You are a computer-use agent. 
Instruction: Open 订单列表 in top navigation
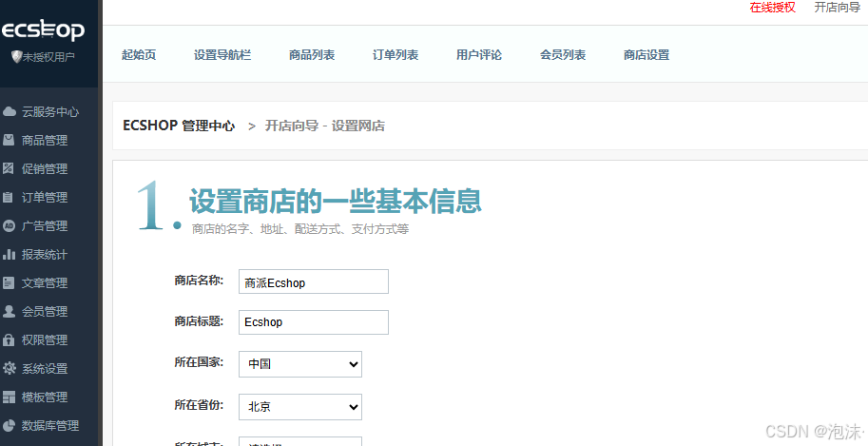coord(395,55)
